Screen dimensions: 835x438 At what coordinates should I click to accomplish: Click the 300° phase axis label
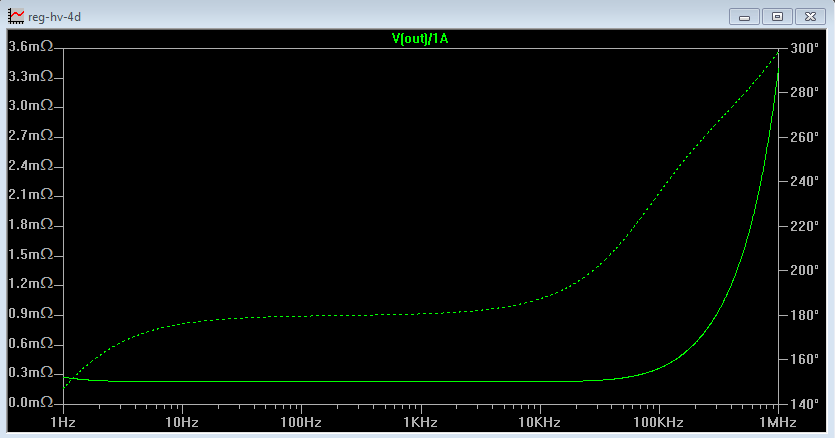[x=805, y=48]
